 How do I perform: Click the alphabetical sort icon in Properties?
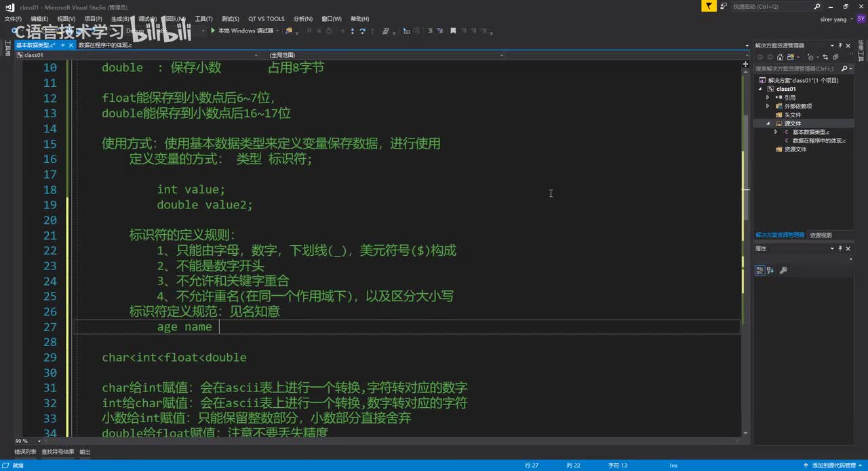click(771, 270)
